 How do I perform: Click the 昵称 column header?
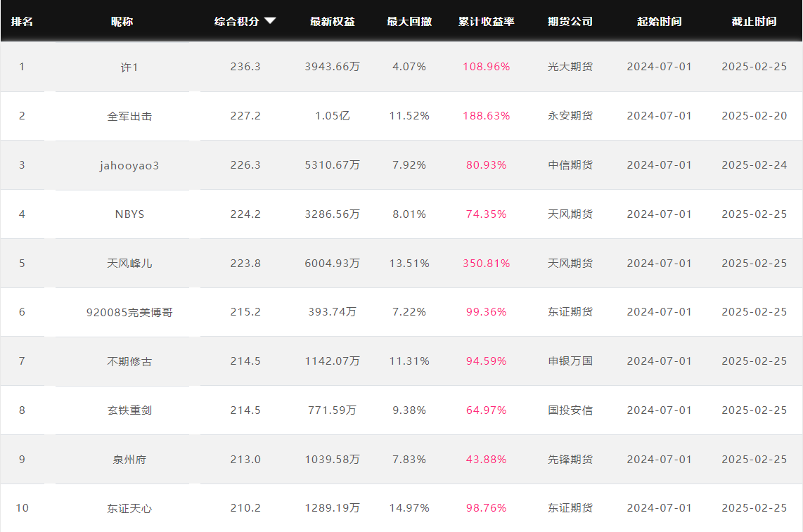coord(122,22)
